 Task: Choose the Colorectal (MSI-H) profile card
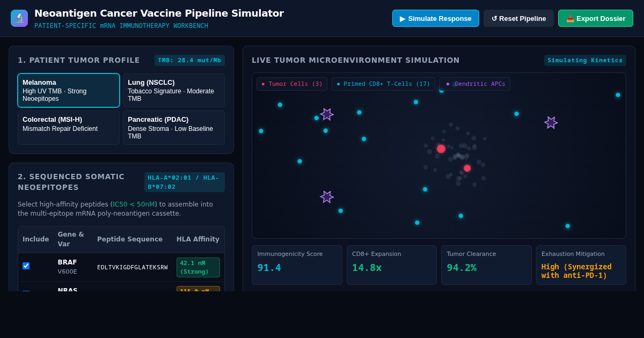pos(69,128)
